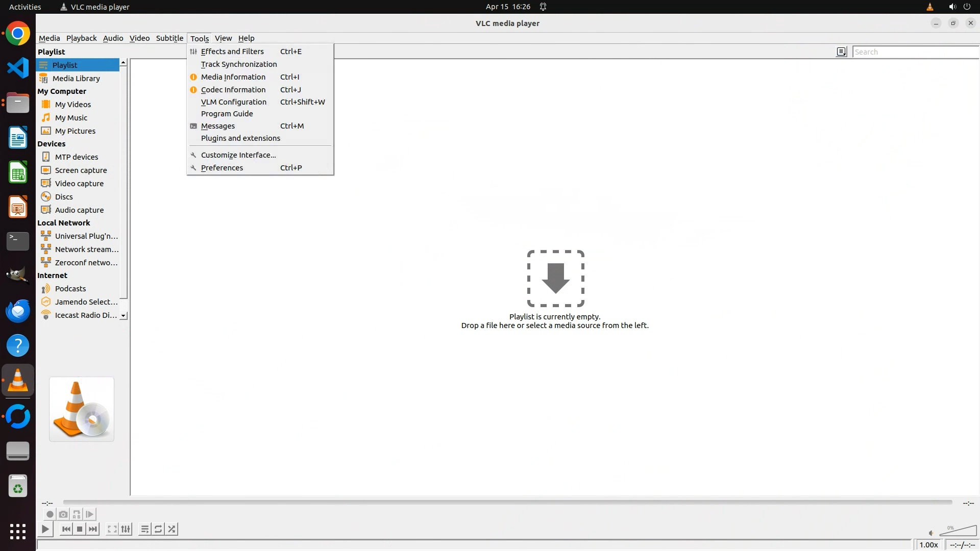Select Effects and Filters menu entry

(x=232, y=52)
